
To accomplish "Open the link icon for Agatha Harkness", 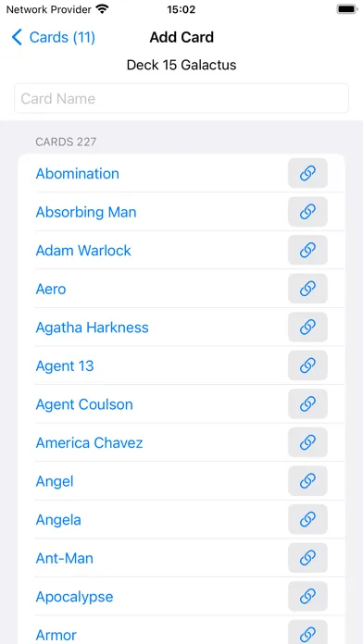I will (307, 328).
